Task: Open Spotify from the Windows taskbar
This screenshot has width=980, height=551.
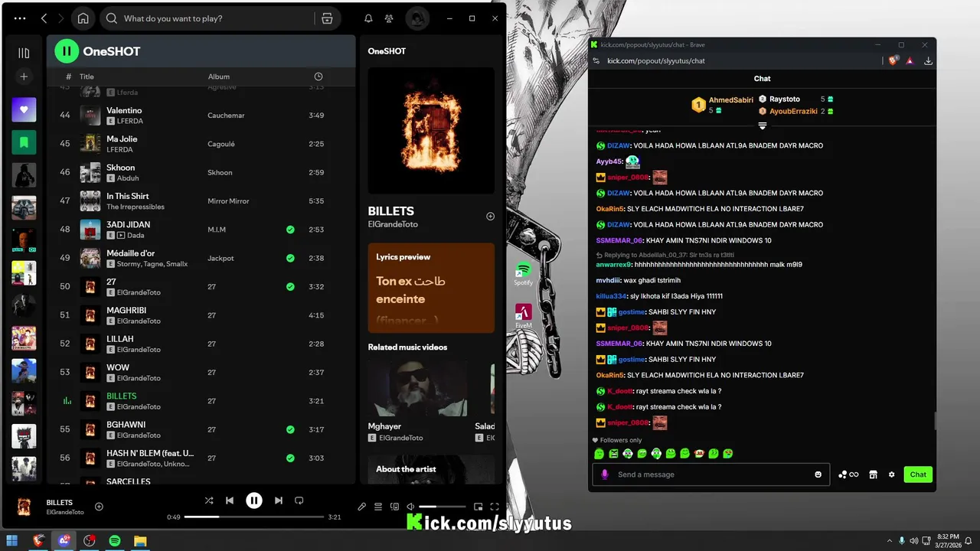Action: tap(115, 541)
